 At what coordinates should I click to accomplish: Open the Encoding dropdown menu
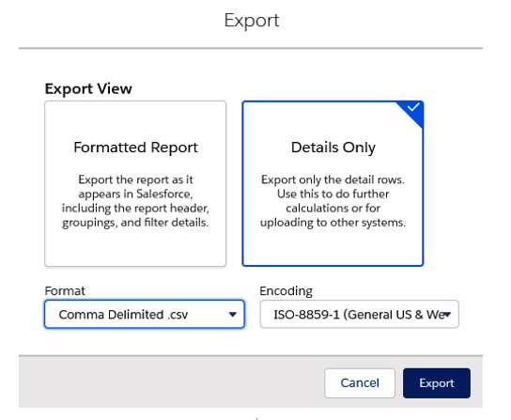(359, 314)
